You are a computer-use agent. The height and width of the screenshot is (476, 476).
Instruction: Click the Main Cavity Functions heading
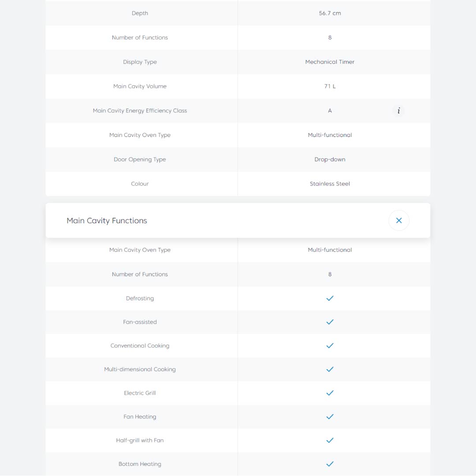tap(107, 221)
